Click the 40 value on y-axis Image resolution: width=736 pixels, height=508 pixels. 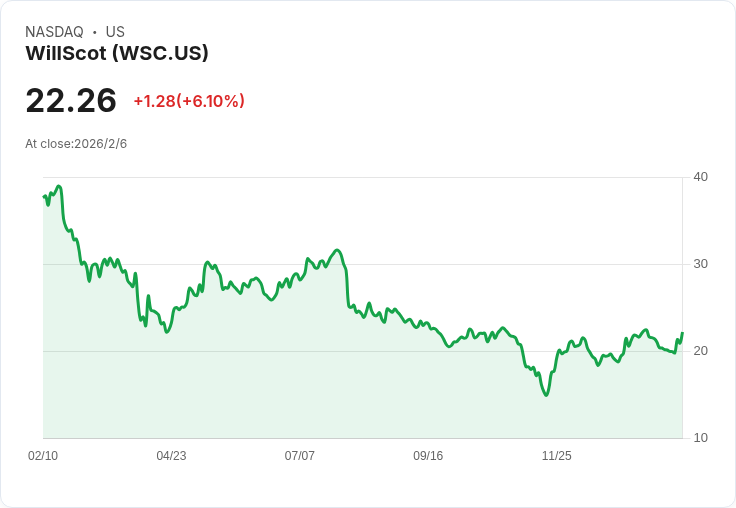click(x=700, y=177)
